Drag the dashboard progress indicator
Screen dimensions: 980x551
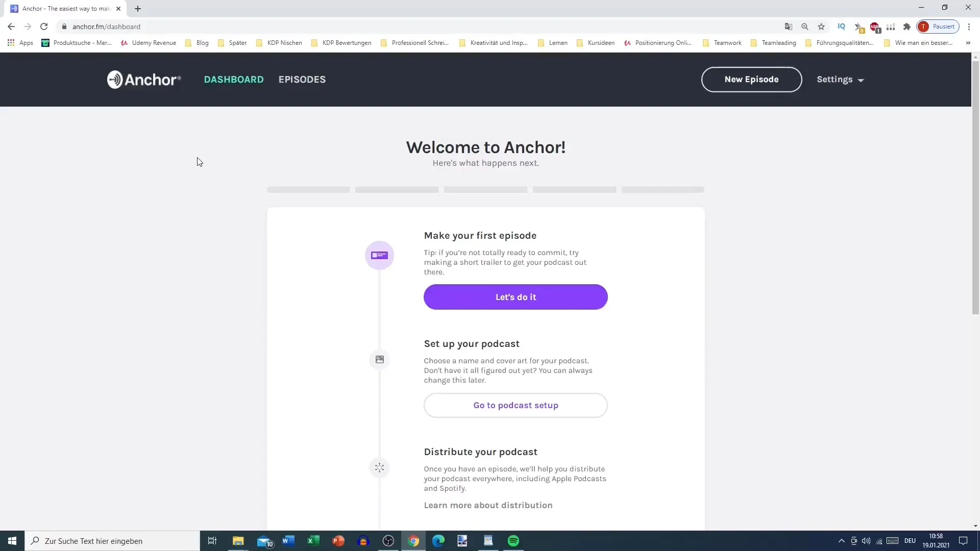pos(486,189)
